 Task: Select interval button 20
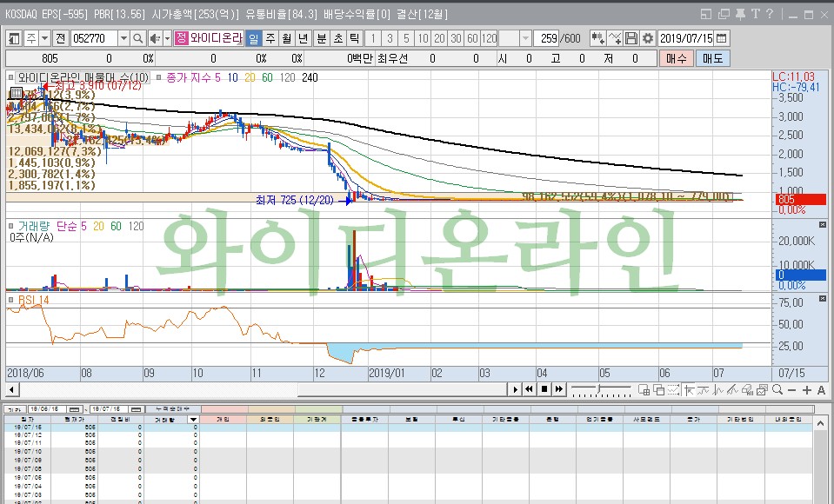click(x=439, y=38)
